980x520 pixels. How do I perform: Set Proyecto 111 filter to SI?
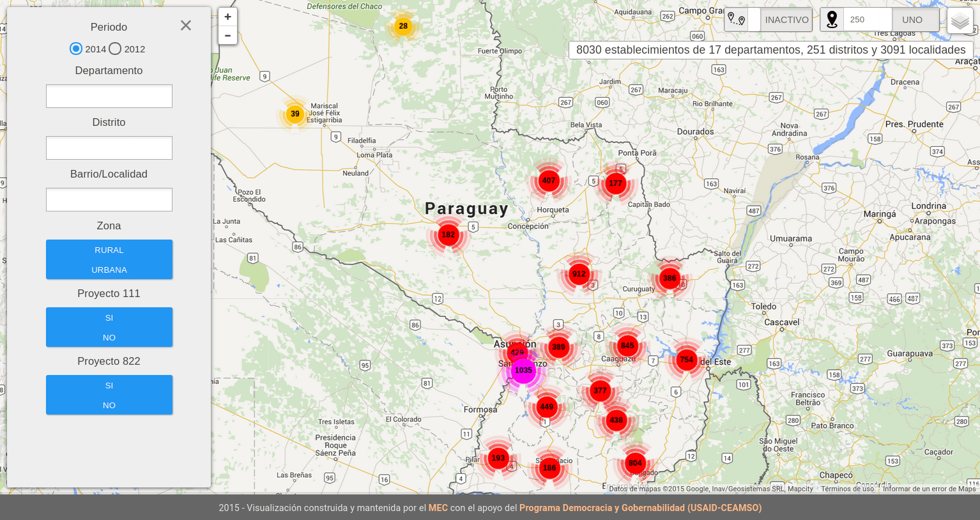click(x=109, y=317)
